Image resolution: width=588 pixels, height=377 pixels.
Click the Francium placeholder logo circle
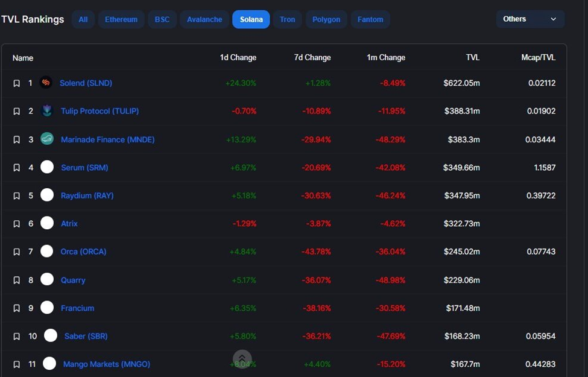47,308
